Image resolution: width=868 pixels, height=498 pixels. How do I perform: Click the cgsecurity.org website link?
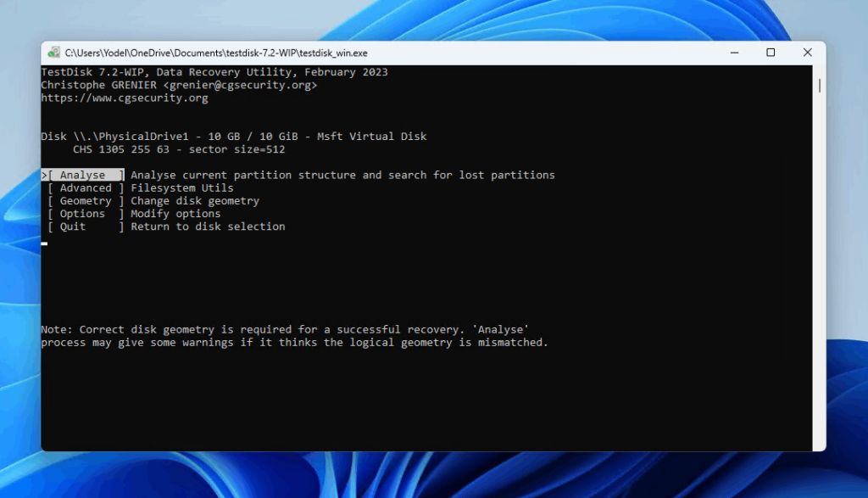click(x=123, y=97)
